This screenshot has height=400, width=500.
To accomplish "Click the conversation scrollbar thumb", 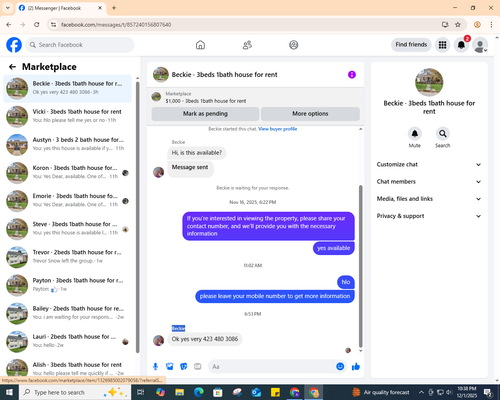I will (360, 267).
